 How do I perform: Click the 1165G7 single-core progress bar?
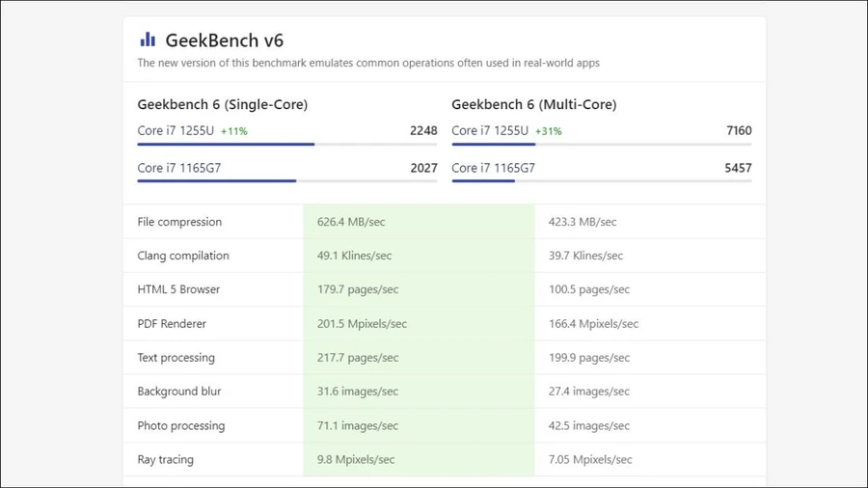(x=287, y=181)
